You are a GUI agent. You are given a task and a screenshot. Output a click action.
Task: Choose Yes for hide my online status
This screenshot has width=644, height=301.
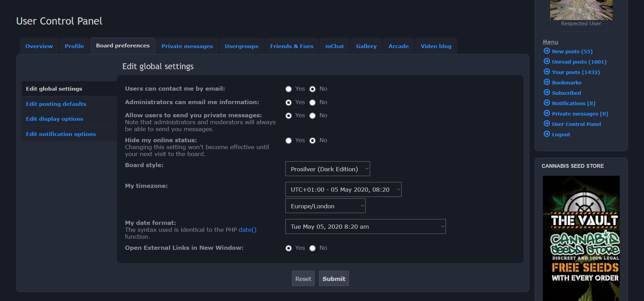(288, 141)
